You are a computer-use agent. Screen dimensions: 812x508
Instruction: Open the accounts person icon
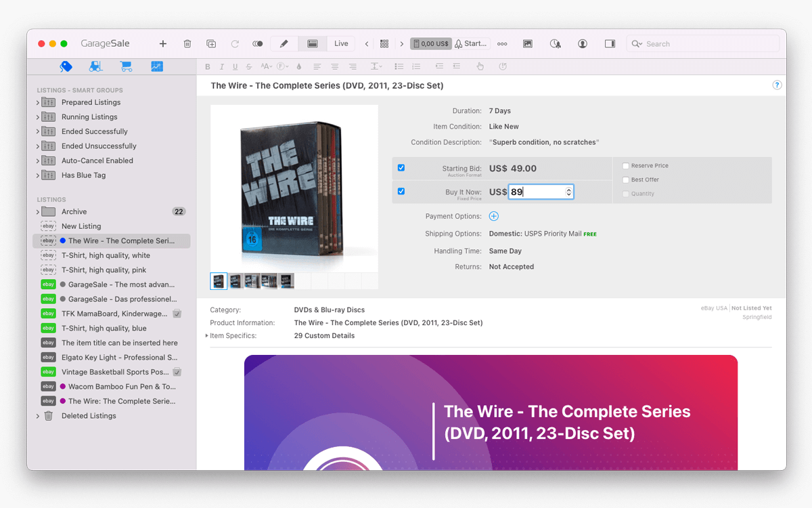583,43
